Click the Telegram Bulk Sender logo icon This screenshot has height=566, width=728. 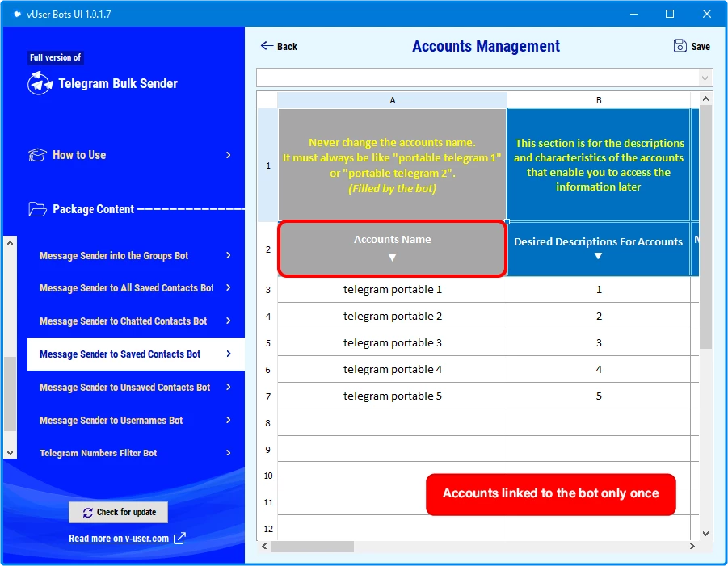click(40, 83)
